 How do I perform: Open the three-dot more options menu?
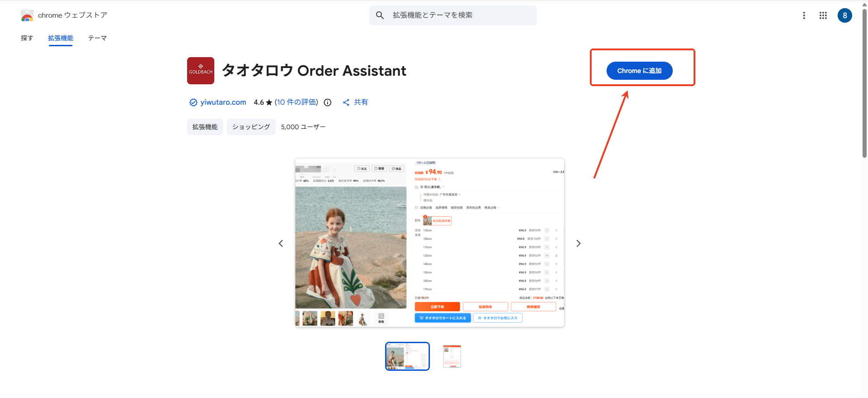pyautogui.click(x=804, y=15)
